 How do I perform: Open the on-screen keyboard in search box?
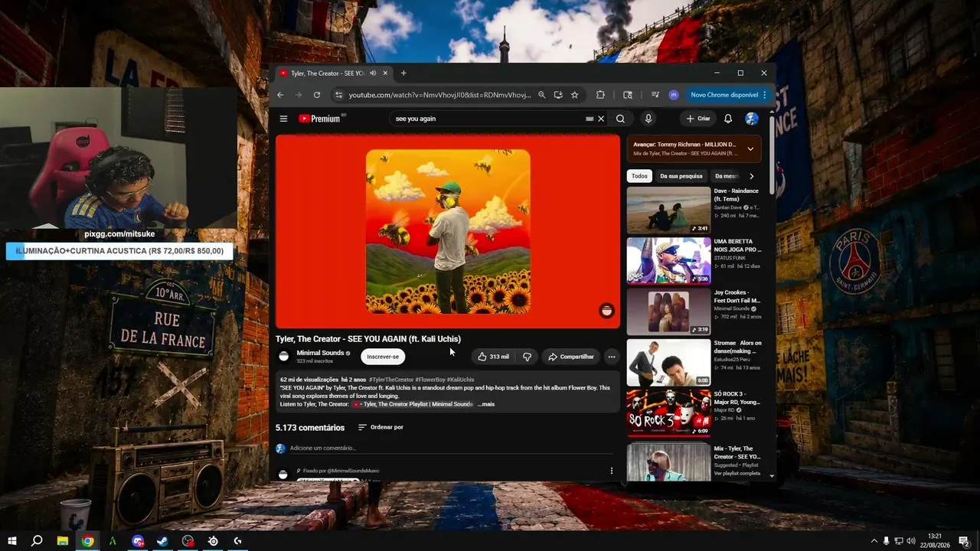pos(590,119)
